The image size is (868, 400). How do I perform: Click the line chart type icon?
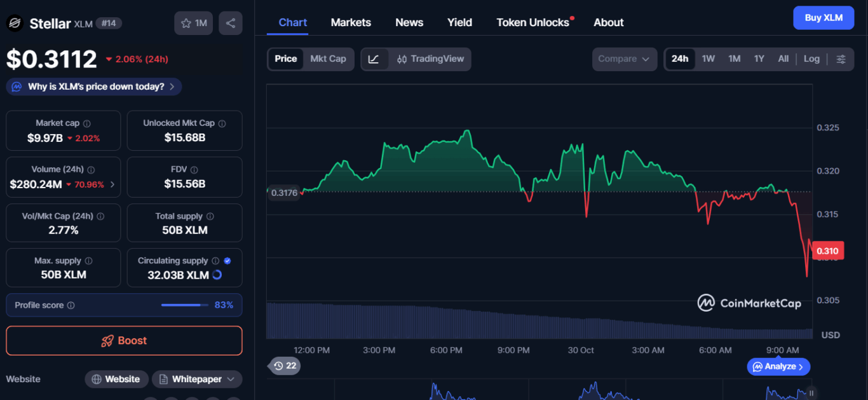(x=374, y=59)
